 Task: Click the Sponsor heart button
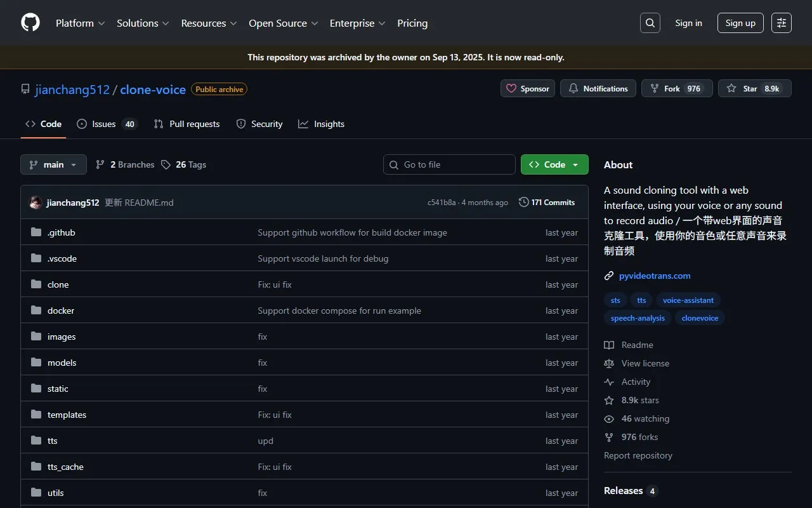pyautogui.click(x=528, y=89)
